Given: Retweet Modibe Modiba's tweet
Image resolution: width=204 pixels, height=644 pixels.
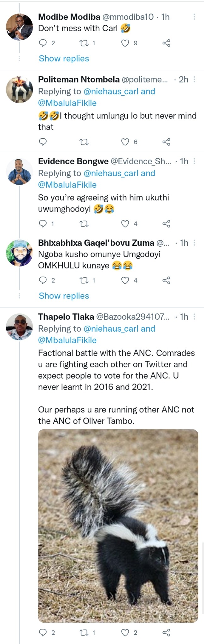Looking at the screenshot, I should click(84, 43).
